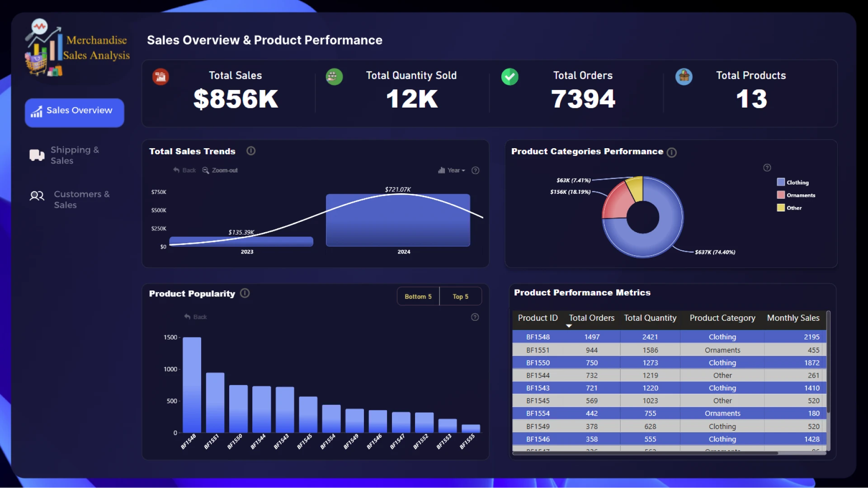The image size is (868, 488).
Task: Open the Sales Overview page
Action: tap(75, 113)
